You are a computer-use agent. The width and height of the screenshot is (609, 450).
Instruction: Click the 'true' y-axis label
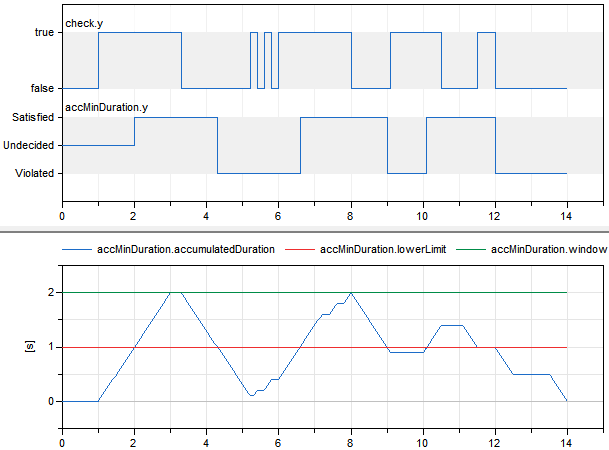[x=43, y=33]
